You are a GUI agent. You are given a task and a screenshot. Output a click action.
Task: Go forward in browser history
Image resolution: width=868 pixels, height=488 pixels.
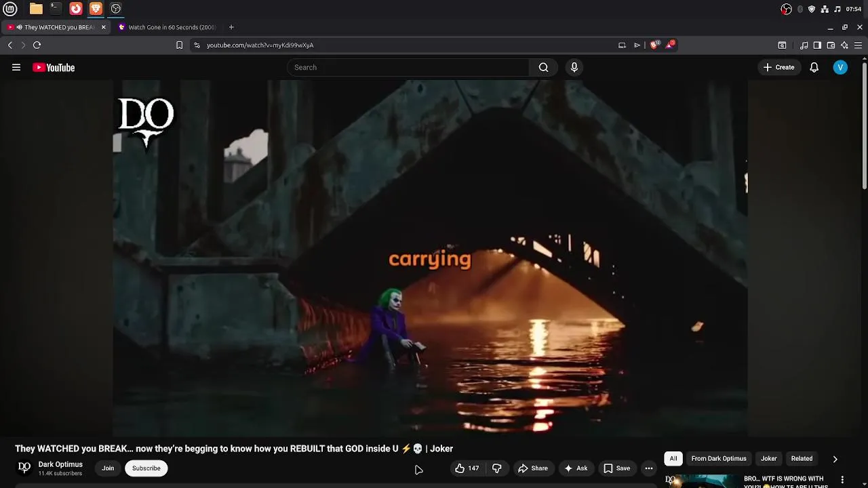tap(23, 45)
